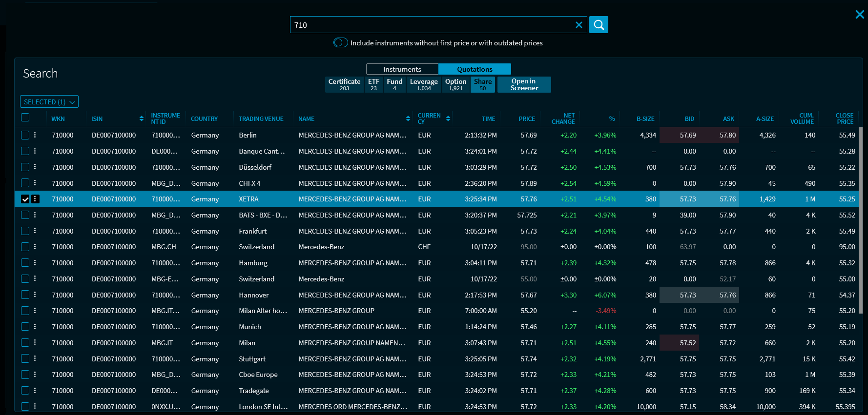Click into the search field containing 710
This screenshot has width=868, height=415.
click(x=430, y=25)
